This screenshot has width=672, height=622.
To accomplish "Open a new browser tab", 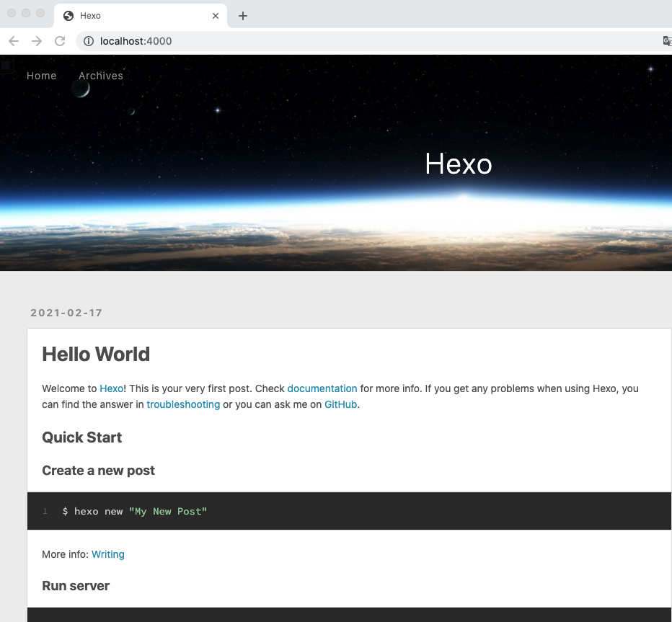I will (x=243, y=16).
